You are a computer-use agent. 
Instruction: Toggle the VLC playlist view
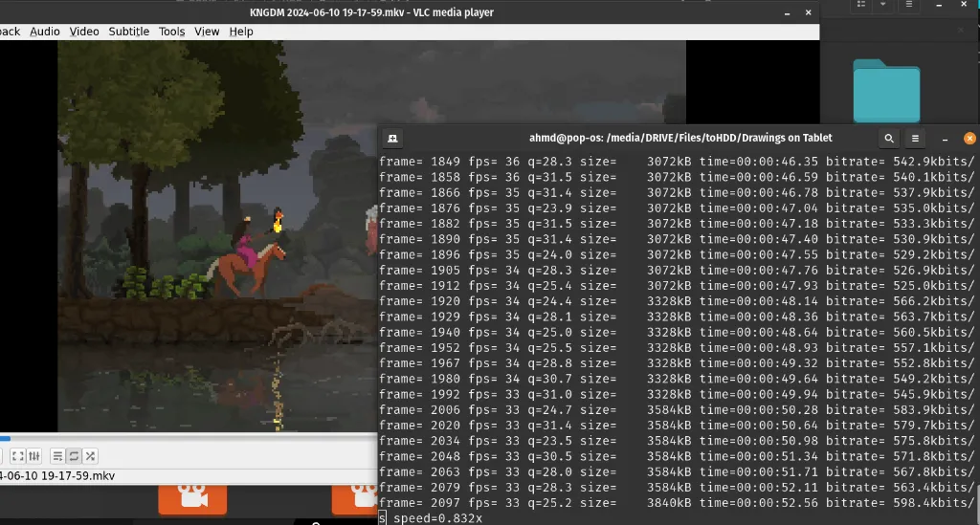[57, 456]
